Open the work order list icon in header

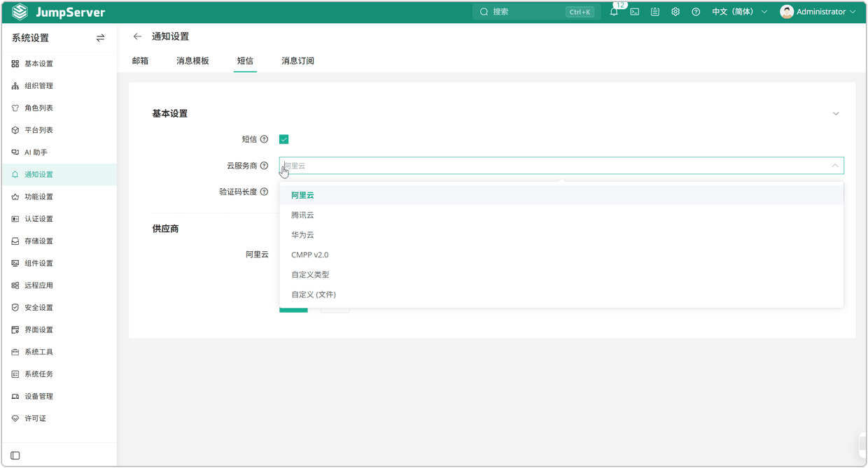[655, 12]
